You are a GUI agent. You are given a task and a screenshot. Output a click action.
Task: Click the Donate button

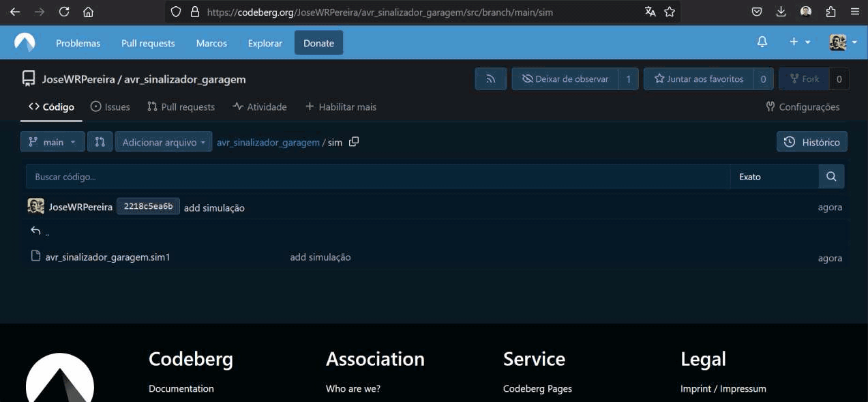point(318,43)
